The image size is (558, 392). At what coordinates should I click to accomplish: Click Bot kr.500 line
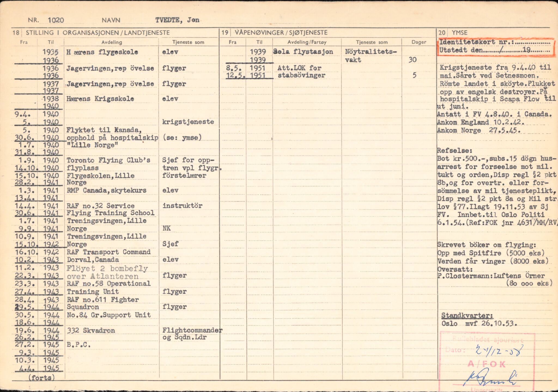tap(497, 159)
